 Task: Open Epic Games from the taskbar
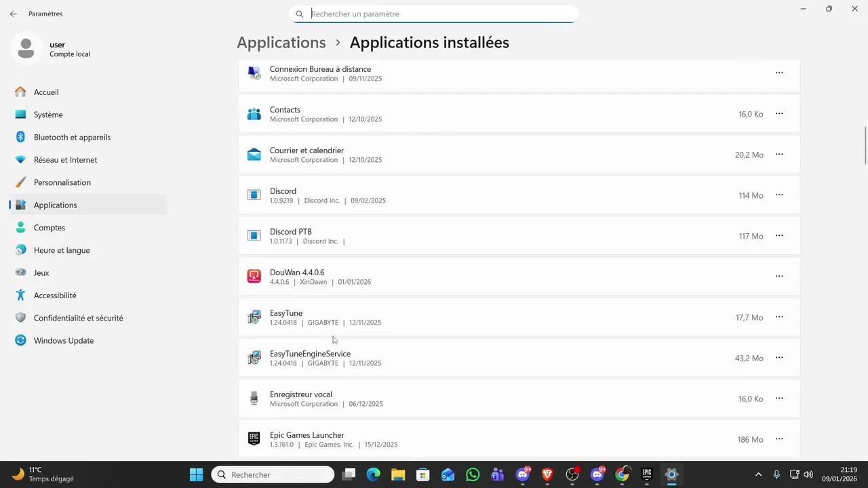647,474
